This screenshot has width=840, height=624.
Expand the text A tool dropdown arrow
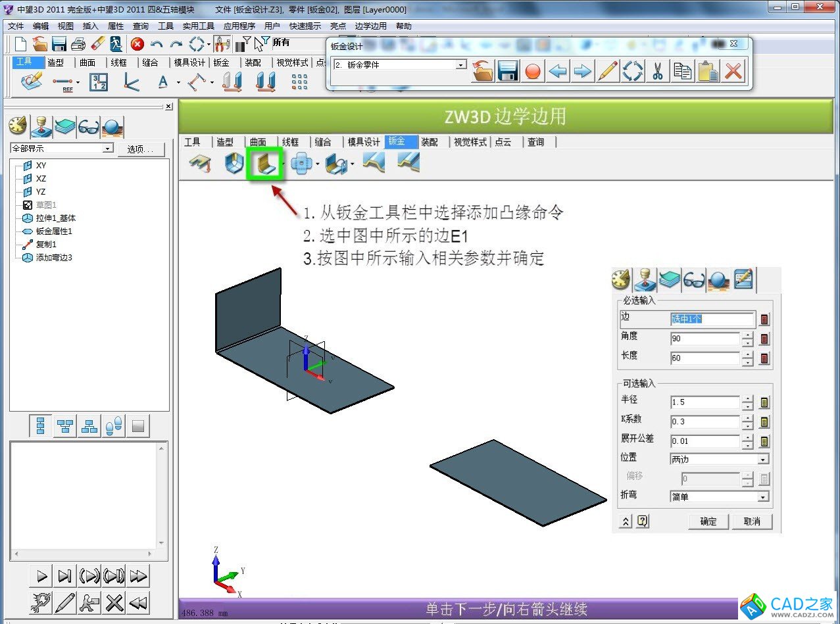(x=178, y=83)
